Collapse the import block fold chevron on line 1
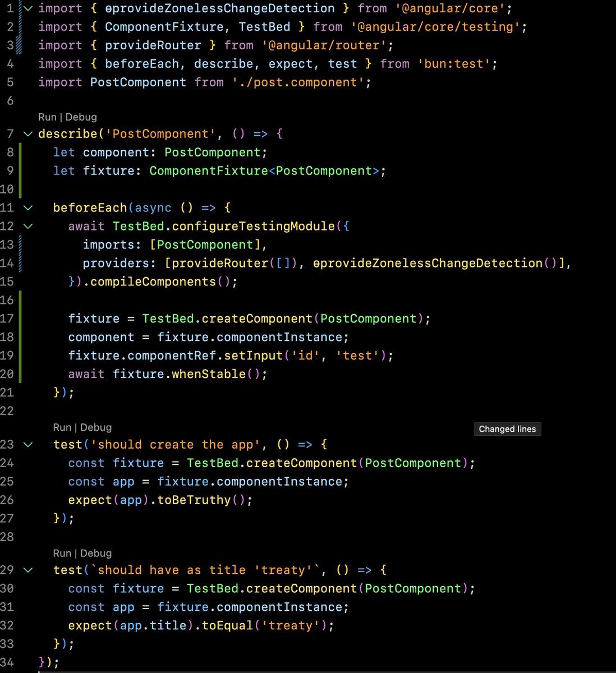Image resolution: width=616 pixels, height=673 pixels. (27, 8)
